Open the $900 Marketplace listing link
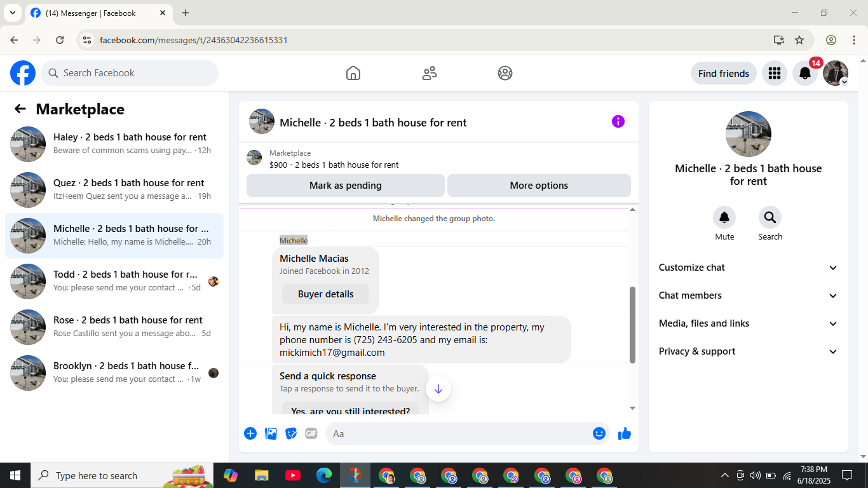The height and width of the screenshot is (488, 868). click(x=334, y=165)
